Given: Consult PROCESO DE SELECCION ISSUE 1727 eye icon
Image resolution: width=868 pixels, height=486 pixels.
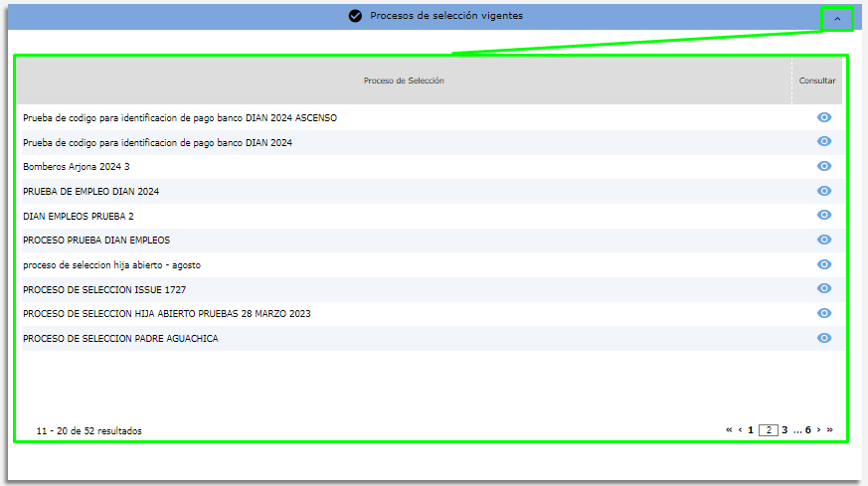Looking at the screenshot, I should 823,288.
